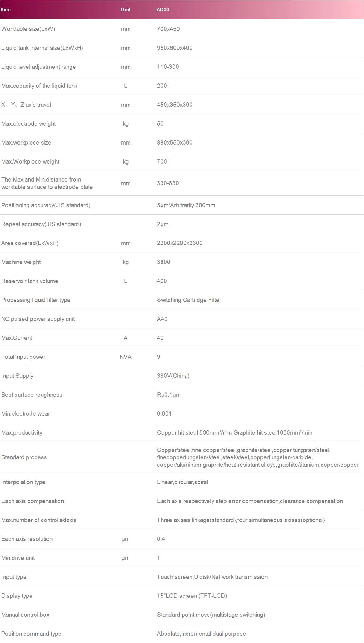Screen dimensions: 364x643
Task: Click the Machine weight value 3800
Action: [x=164, y=262]
